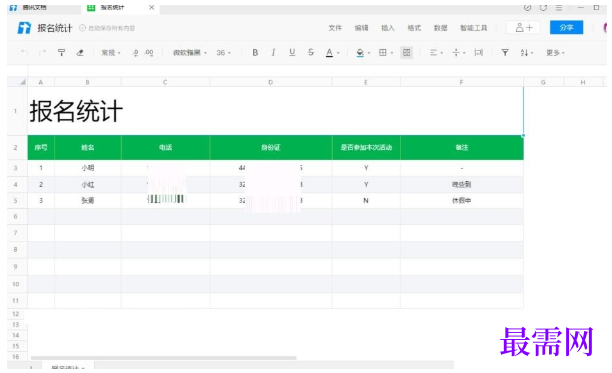Click the blue 分享 share button
612x373 pixels.
[566, 27]
